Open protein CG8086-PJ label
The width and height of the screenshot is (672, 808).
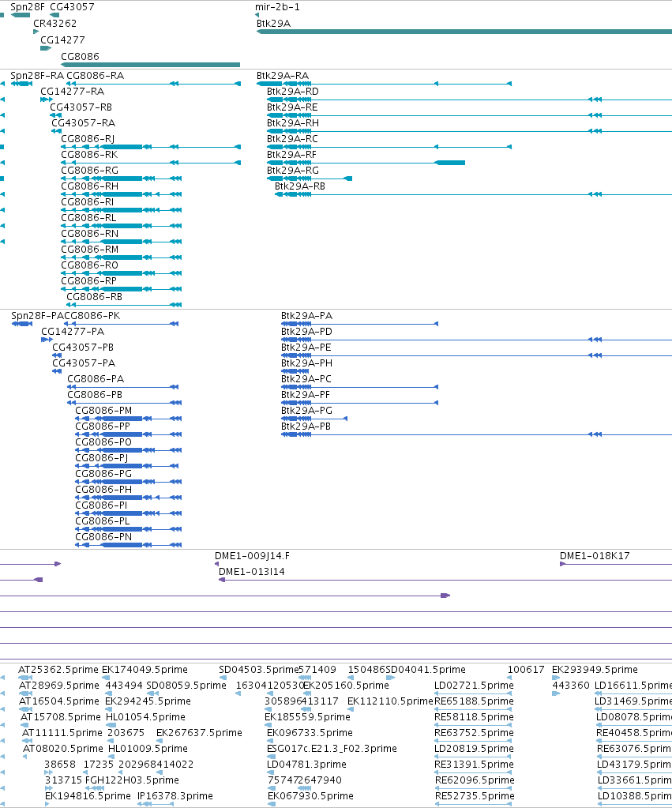pyautogui.click(x=102, y=458)
